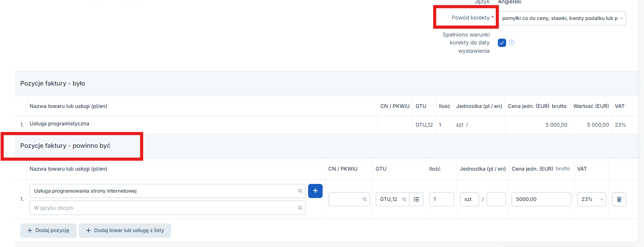The width and height of the screenshot is (644, 247).
Task: Focus the W języku obcym name field
Action: coord(167,208)
